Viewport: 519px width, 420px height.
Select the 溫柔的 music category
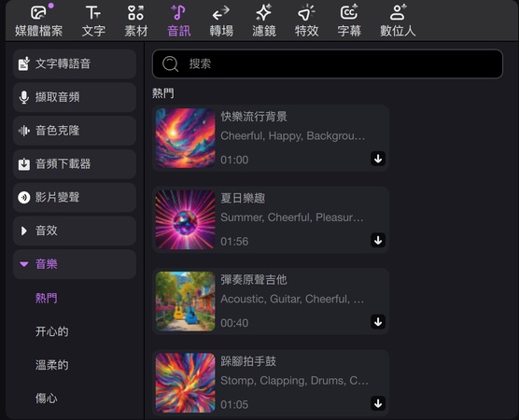click(x=52, y=365)
